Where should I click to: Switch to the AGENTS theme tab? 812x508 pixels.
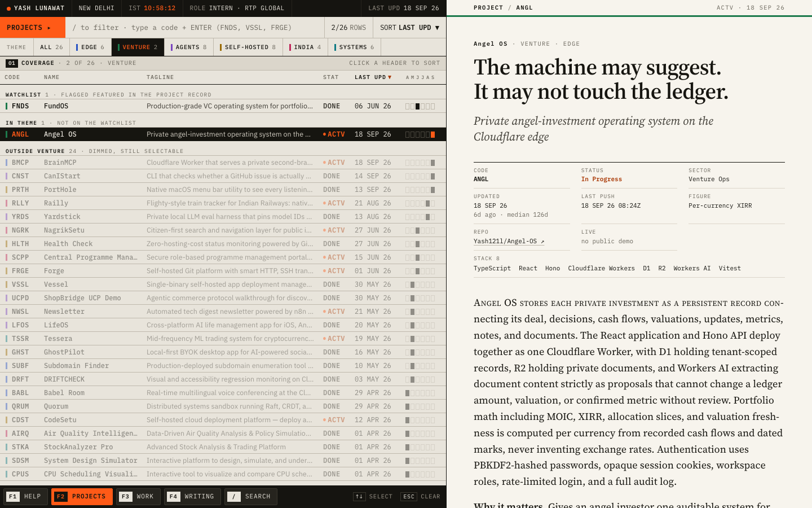(x=189, y=47)
